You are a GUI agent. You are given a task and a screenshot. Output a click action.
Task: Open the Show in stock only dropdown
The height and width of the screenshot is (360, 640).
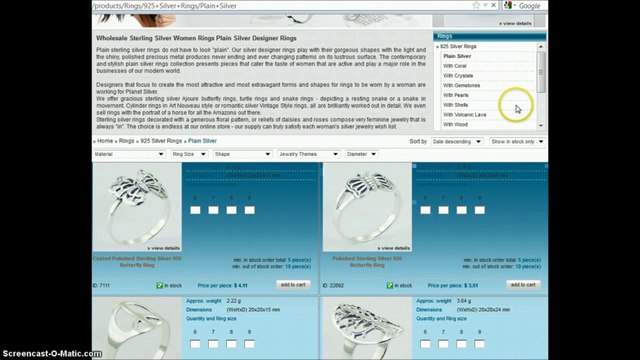pos(518,142)
